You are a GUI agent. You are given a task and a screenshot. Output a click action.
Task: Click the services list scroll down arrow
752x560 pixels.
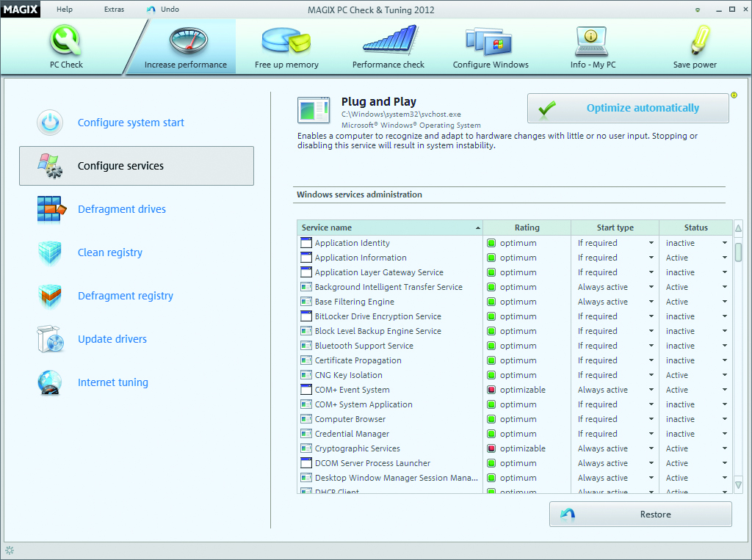[739, 485]
